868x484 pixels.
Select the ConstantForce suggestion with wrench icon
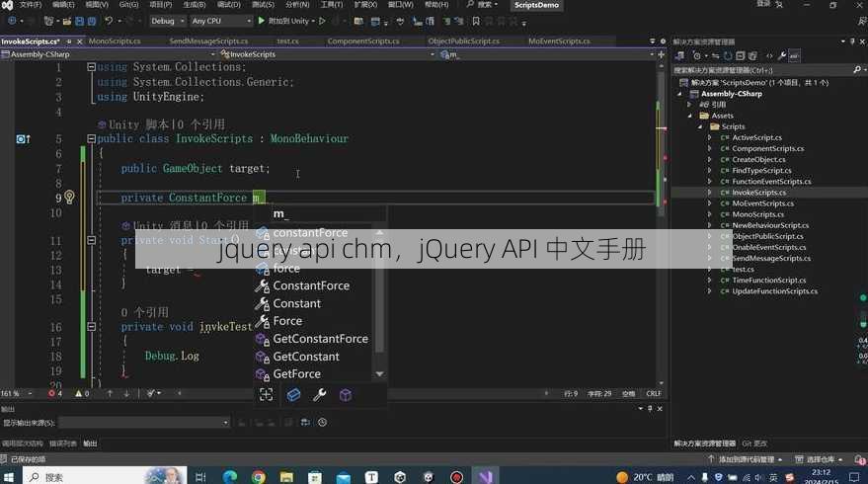(x=313, y=285)
